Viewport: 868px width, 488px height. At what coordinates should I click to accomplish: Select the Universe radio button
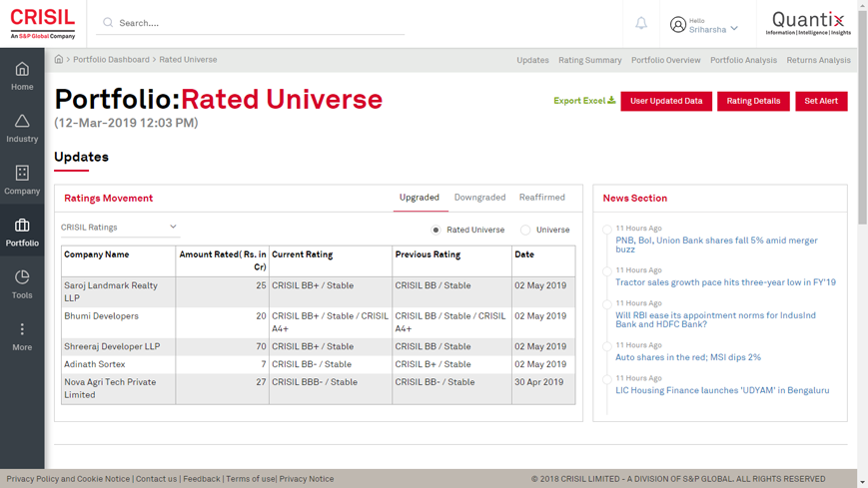point(525,230)
